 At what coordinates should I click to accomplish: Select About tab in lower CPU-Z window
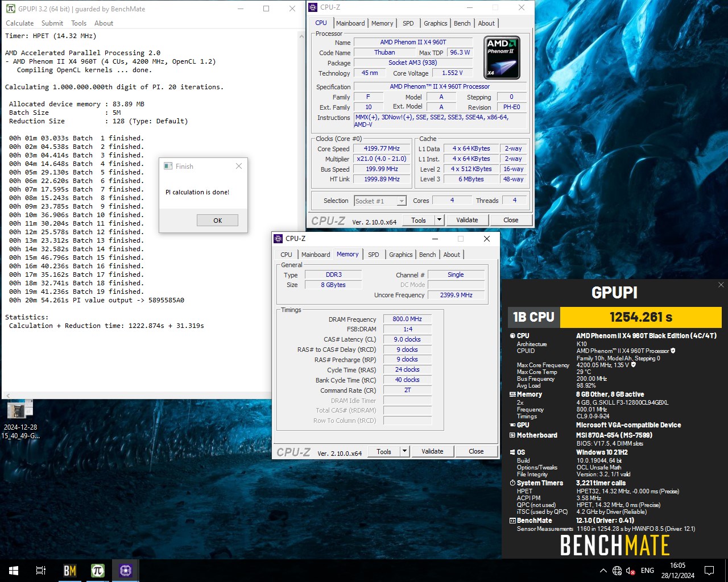coord(452,255)
